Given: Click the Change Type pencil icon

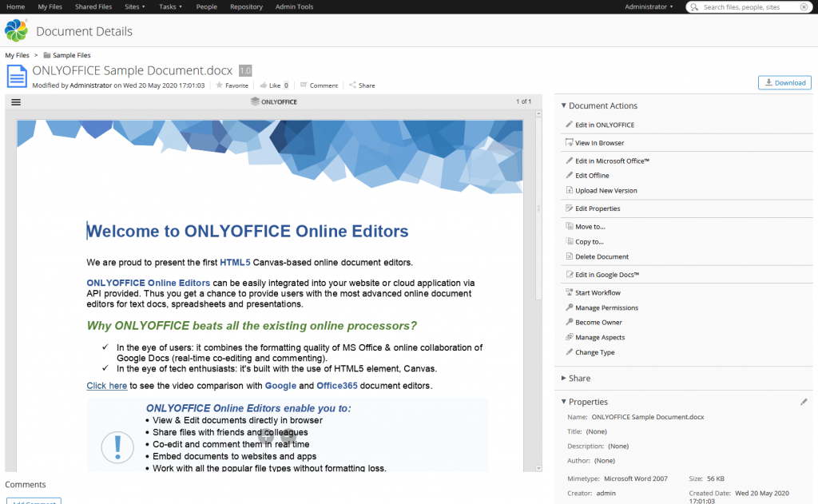Looking at the screenshot, I should pyautogui.click(x=569, y=352).
